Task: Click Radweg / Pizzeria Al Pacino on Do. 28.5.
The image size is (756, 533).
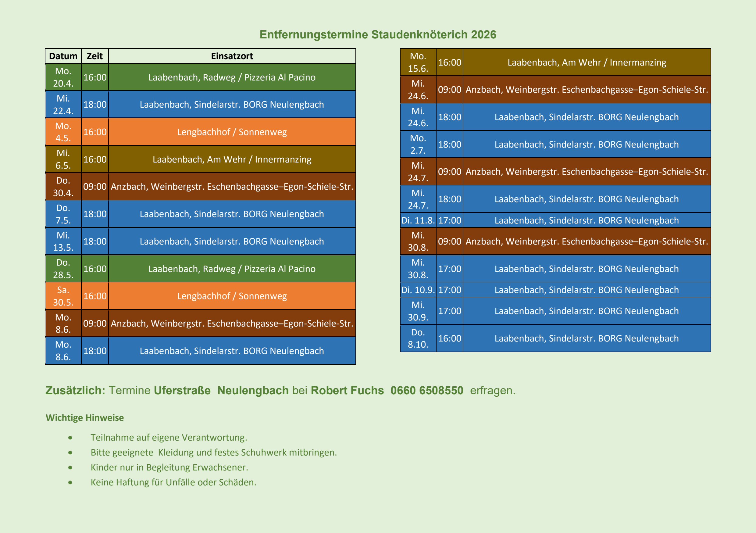Action: (232, 269)
